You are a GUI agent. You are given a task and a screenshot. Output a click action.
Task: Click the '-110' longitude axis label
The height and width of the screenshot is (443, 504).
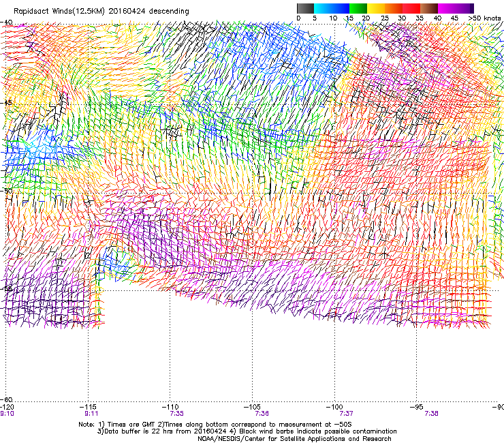[170, 408]
